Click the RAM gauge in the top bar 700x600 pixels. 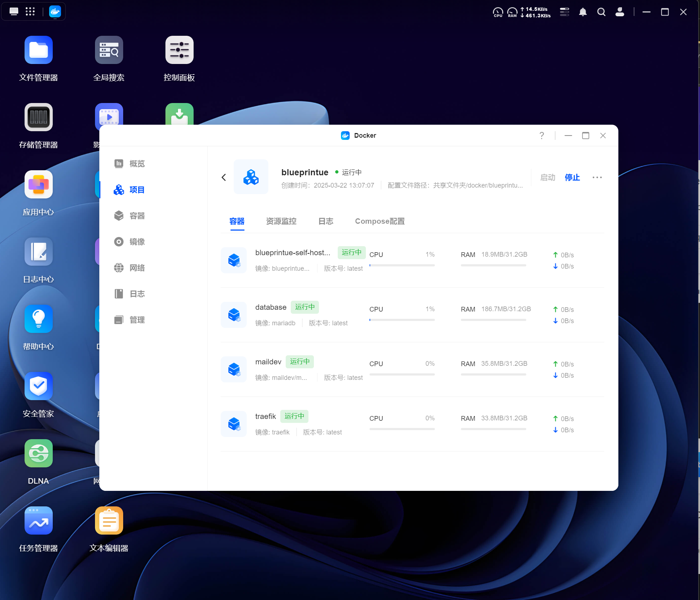point(512,12)
